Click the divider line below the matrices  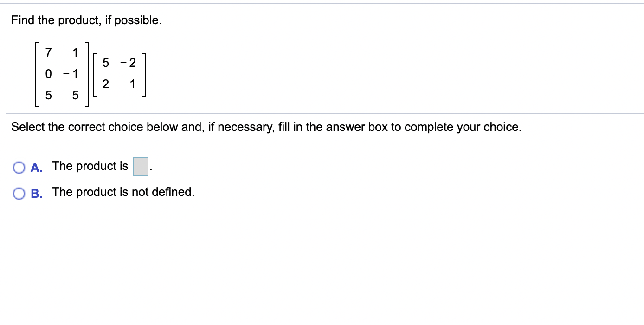tap(325, 114)
